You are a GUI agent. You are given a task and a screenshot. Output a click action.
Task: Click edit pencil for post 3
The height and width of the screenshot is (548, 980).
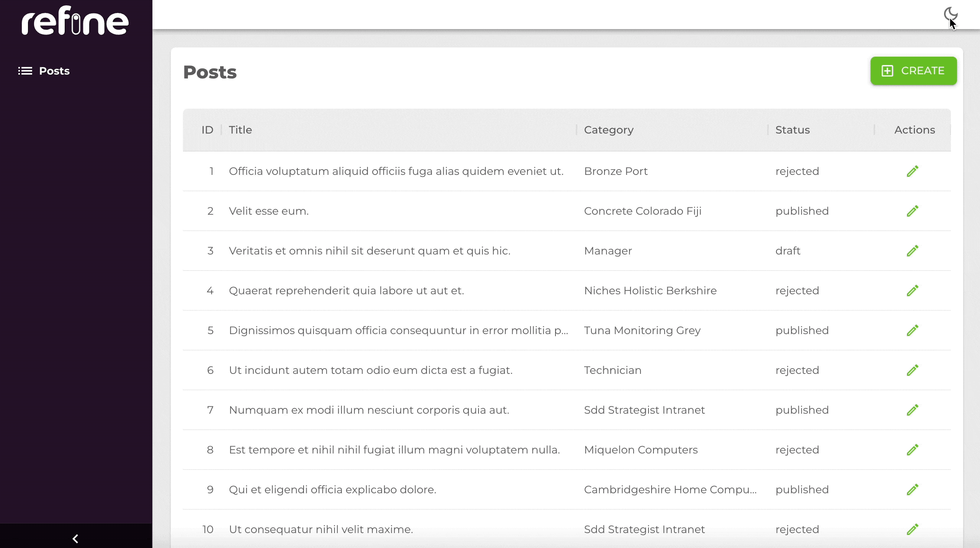[912, 251]
